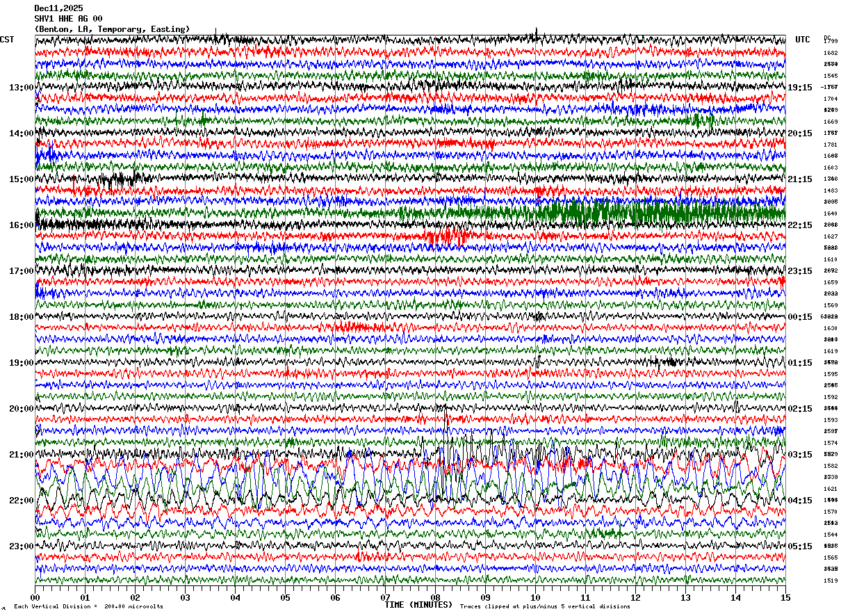Select the 16:00 CST time label
The image size is (841, 616).
point(22,225)
